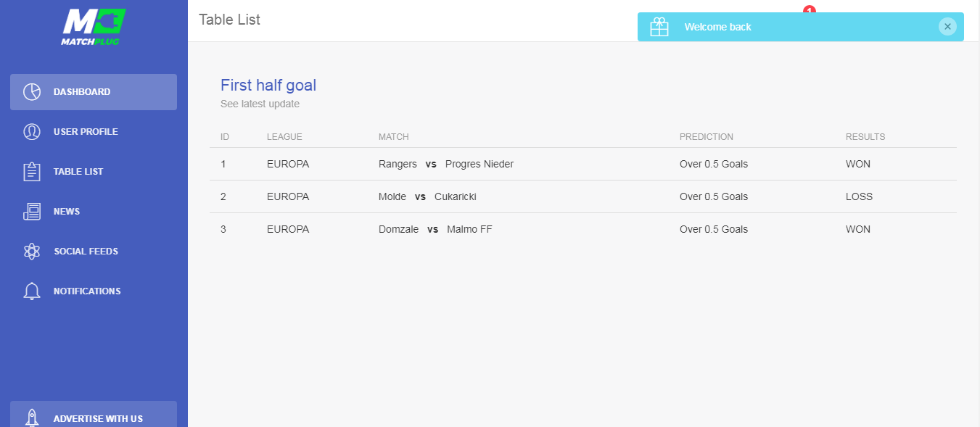Screen dimensions: 980x427
Task: Click the News newspaper icon
Action: pos(31,212)
